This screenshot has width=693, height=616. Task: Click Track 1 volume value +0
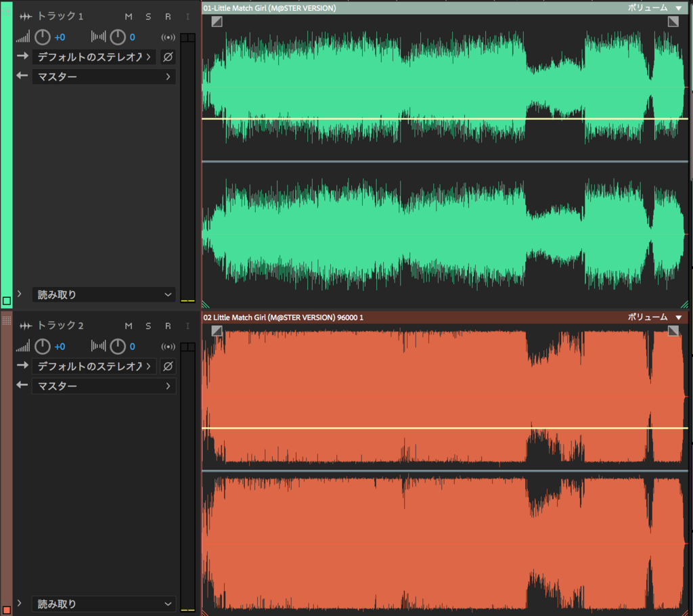[60, 37]
